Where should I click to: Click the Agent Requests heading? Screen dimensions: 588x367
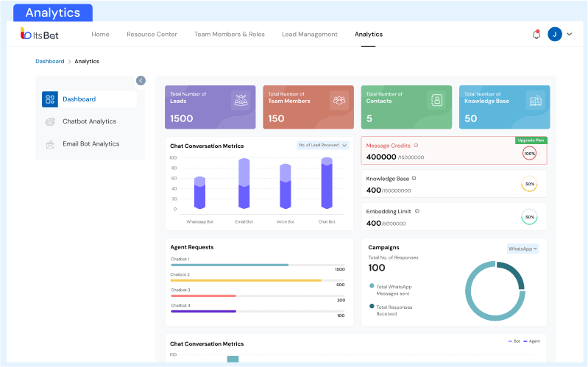tap(192, 247)
